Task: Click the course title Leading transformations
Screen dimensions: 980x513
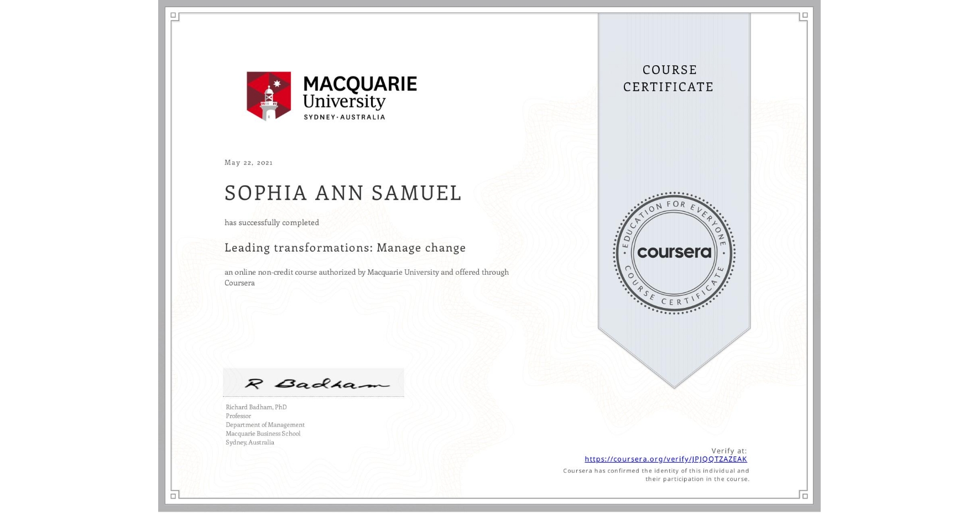Action: click(x=345, y=248)
